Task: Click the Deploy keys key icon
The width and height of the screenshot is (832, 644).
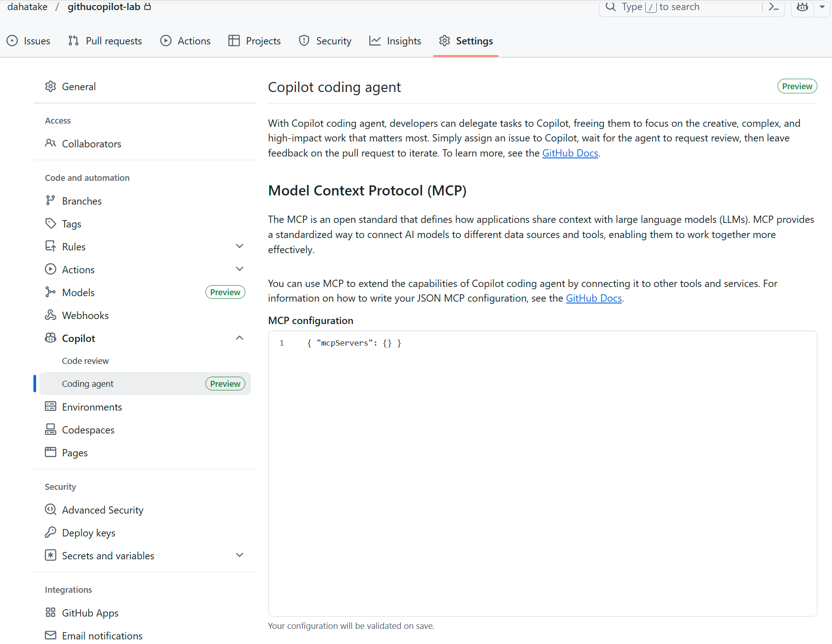Action: coord(51,532)
